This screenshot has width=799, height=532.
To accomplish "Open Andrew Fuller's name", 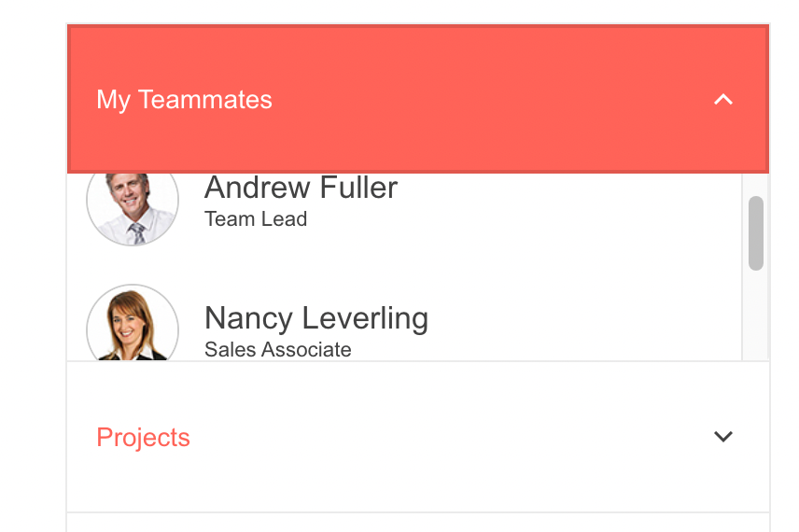I will click(301, 188).
